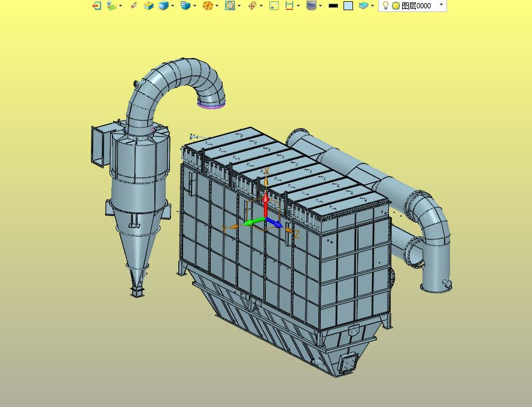This screenshot has width=532, height=407.
Task: Expand the shaded cube display dropdown
Action: click(173, 5)
